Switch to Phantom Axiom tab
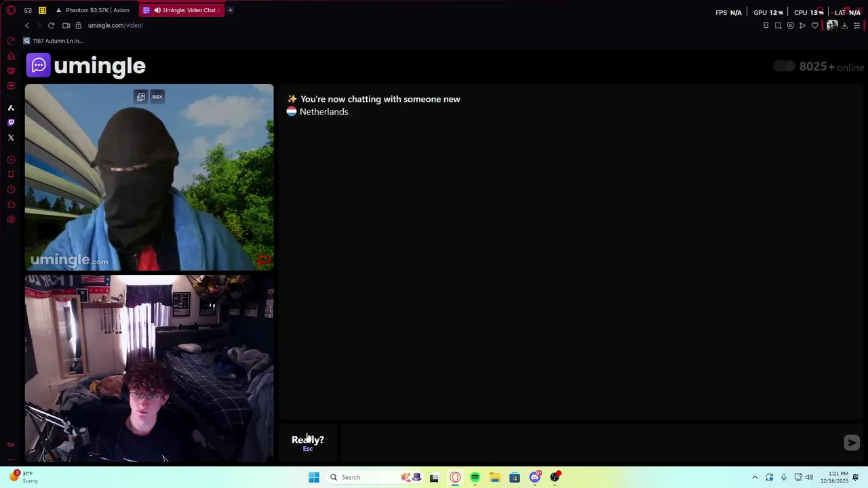868x488 pixels. pyautogui.click(x=93, y=10)
